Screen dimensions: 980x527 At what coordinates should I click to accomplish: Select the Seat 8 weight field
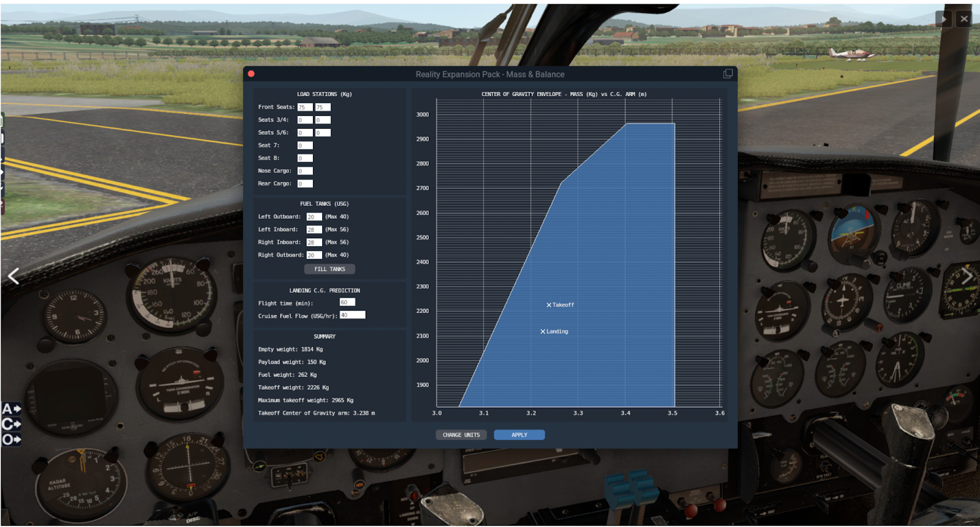pos(305,158)
